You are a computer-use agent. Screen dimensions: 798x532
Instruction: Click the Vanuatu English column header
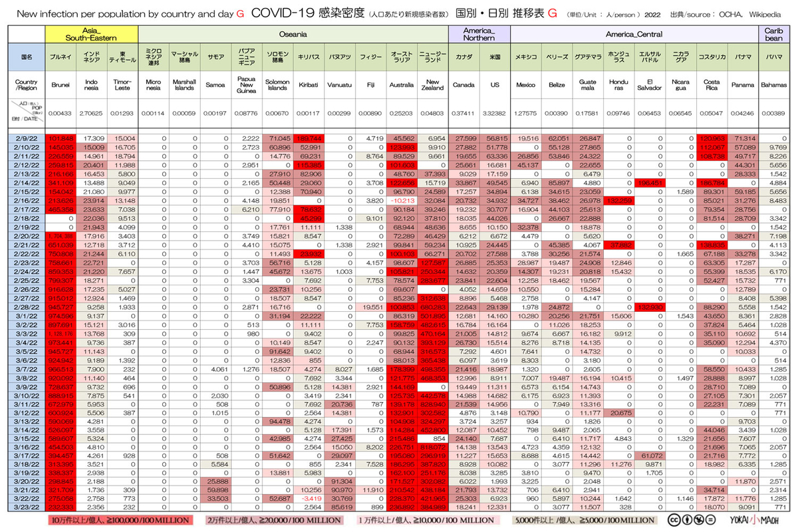pyautogui.click(x=339, y=85)
